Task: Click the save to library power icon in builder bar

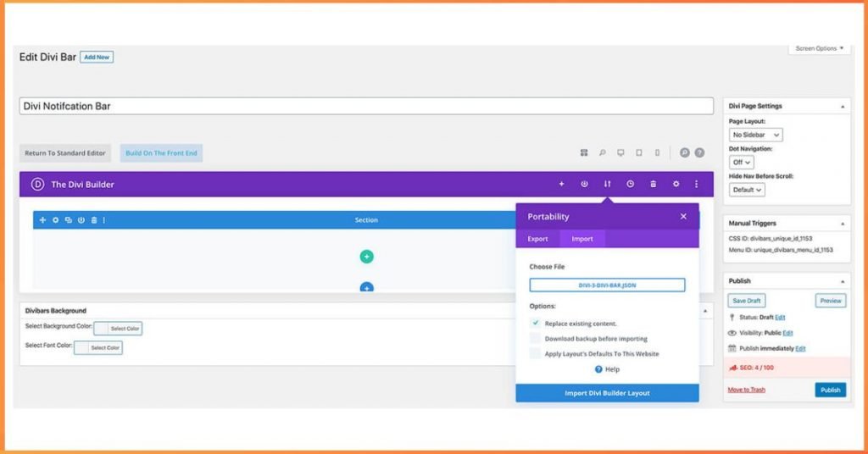Action: [x=584, y=184]
